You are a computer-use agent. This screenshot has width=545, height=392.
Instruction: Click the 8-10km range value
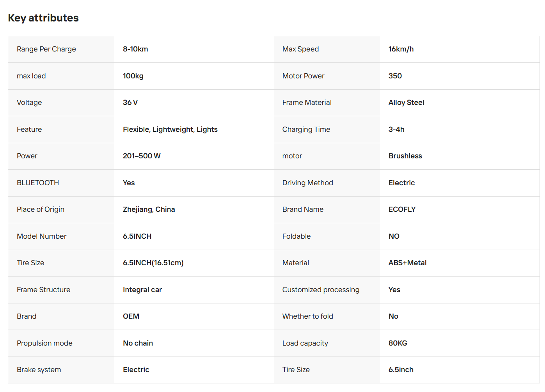[x=135, y=49]
